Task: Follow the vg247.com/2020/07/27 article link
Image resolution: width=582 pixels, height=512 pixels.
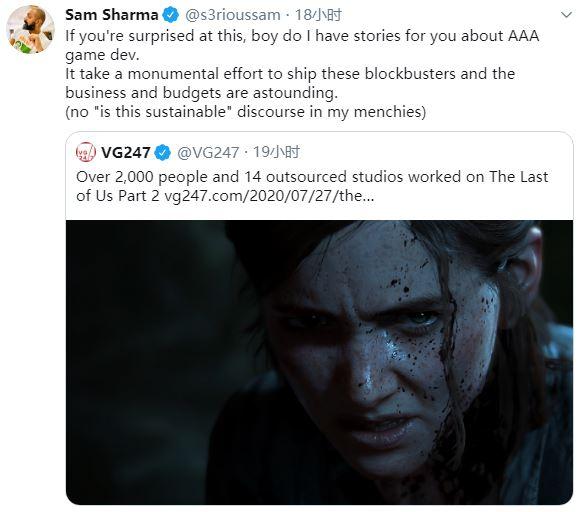Action: coord(269,196)
